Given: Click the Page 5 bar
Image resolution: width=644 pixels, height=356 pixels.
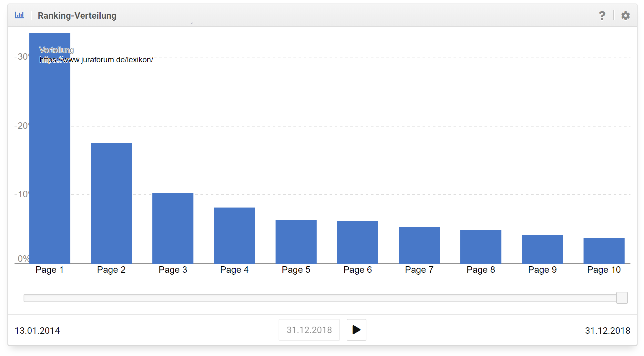Looking at the screenshot, I should (x=296, y=242).
